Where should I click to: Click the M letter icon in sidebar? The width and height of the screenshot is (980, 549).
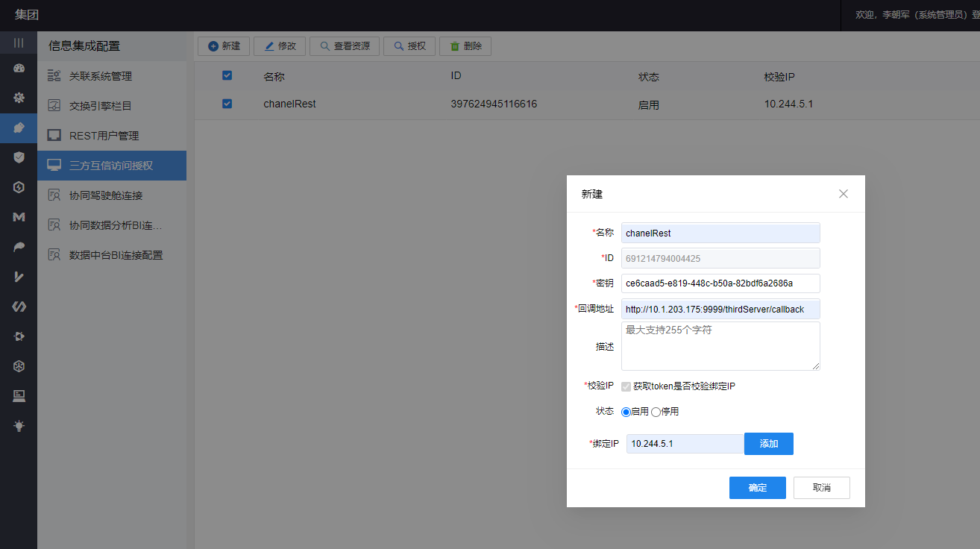(19, 217)
